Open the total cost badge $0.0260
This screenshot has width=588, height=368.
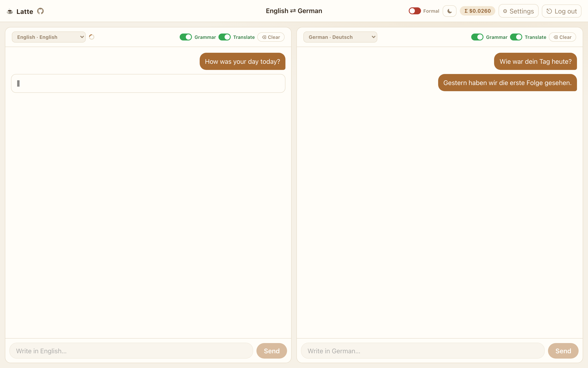pos(477,11)
